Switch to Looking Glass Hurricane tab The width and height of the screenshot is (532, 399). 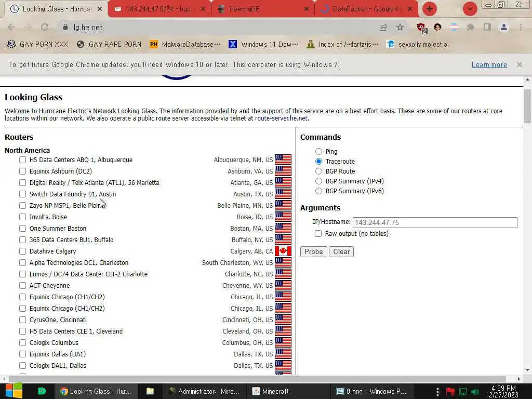56,9
